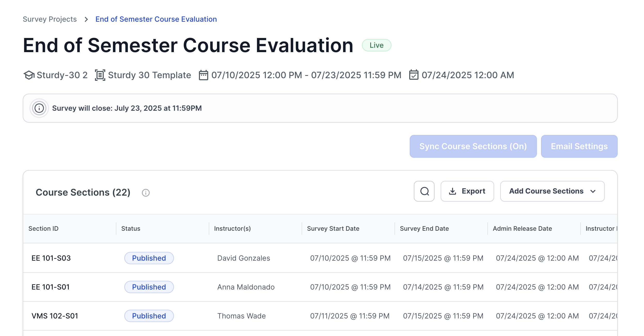Image resolution: width=644 pixels, height=336 pixels.
Task: Open the Email Settings button
Action: [x=579, y=146]
